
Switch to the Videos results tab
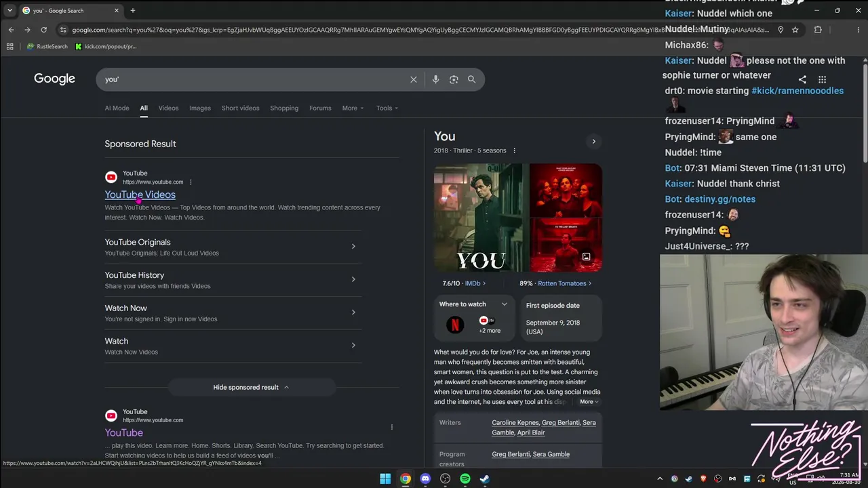point(168,108)
